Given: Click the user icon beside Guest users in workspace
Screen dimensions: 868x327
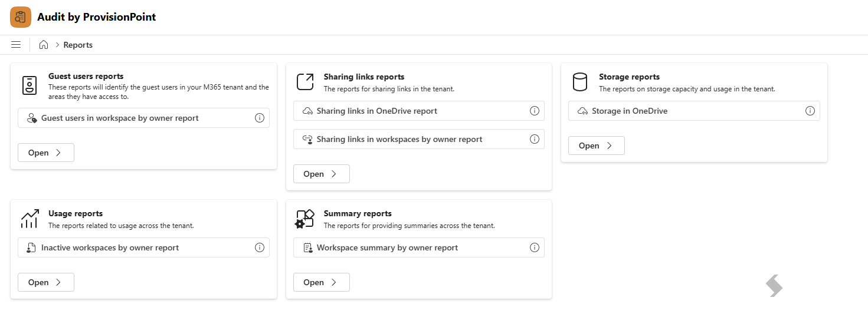Looking at the screenshot, I should tap(32, 118).
